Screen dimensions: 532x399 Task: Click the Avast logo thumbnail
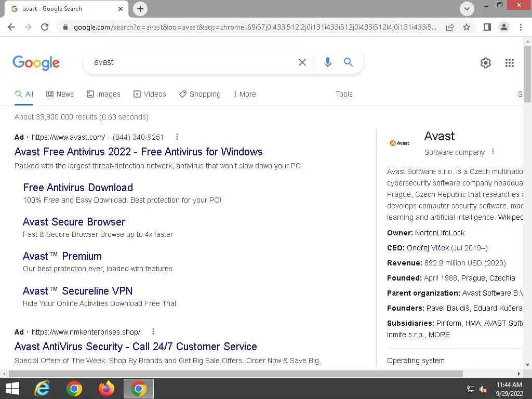coord(400,143)
